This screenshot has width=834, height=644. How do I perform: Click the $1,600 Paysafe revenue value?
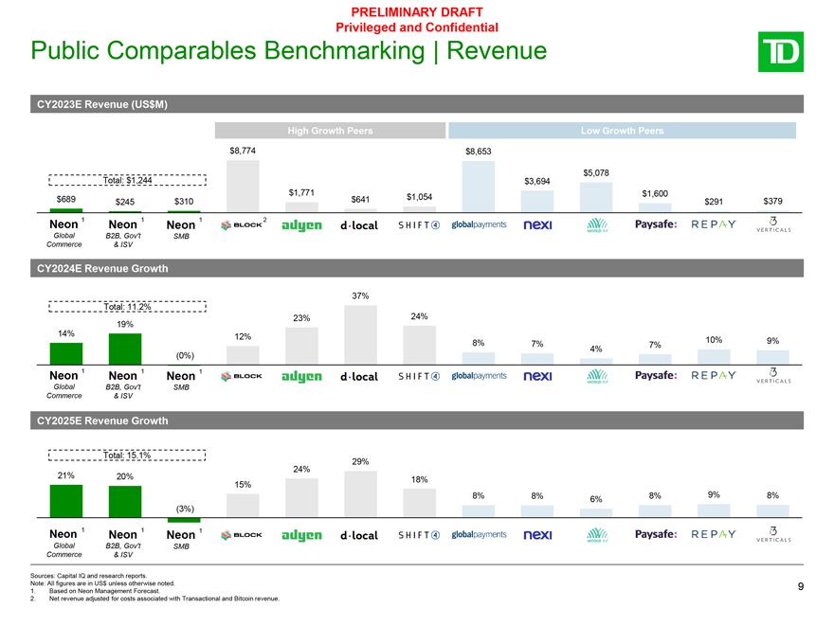tap(655, 193)
